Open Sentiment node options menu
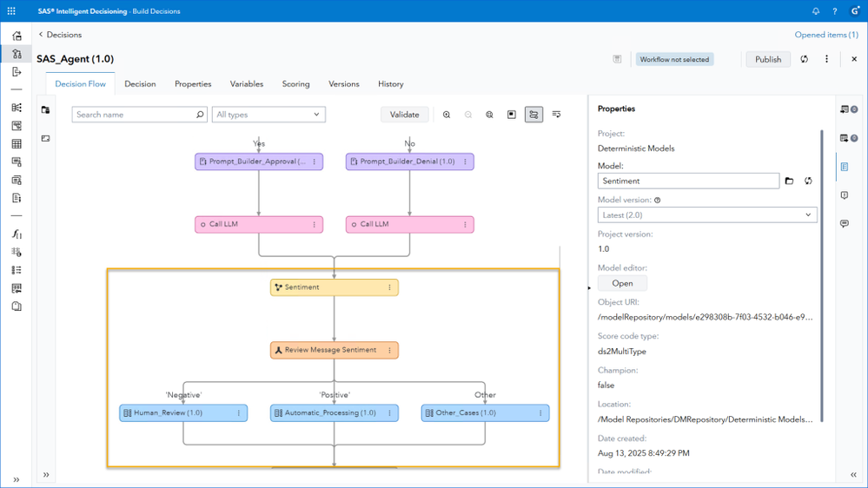Viewport: 868px width, 488px height. [x=390, y=287]
